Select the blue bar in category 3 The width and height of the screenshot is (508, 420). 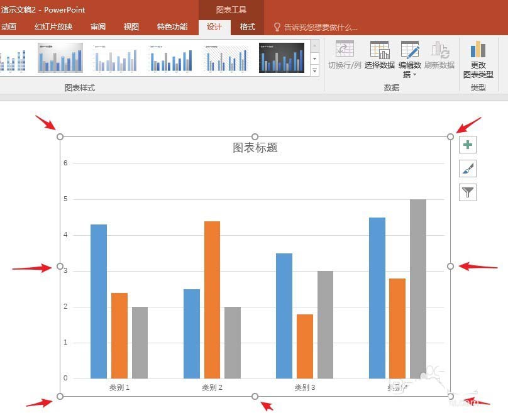(x=284, y=316)
